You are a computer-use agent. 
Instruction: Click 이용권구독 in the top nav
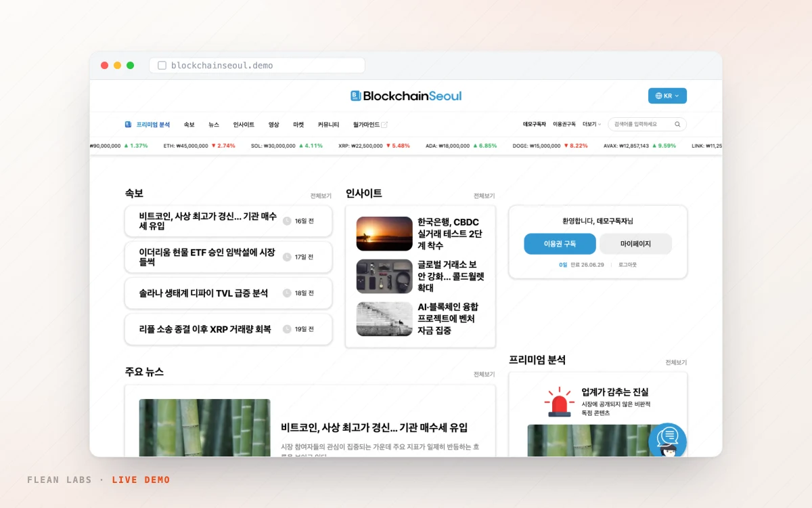click(x=564, y=125)
